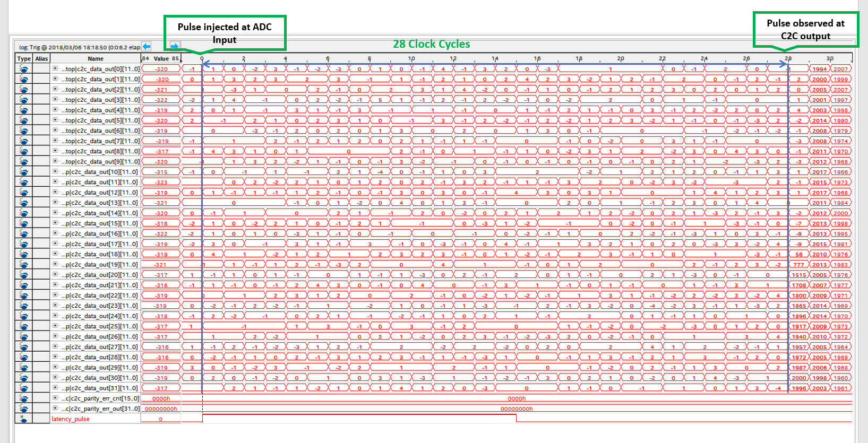
Task: Click the 00000000h value of c2c_parity_err_out
Action: [161, 409]
